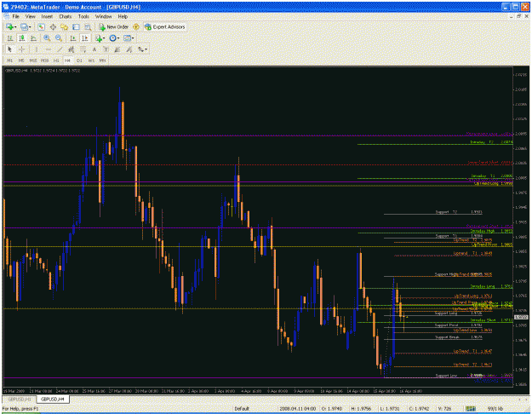Draw a vertical line tool
The width and height of the screenshot is (532, 414).
(37, 49)
